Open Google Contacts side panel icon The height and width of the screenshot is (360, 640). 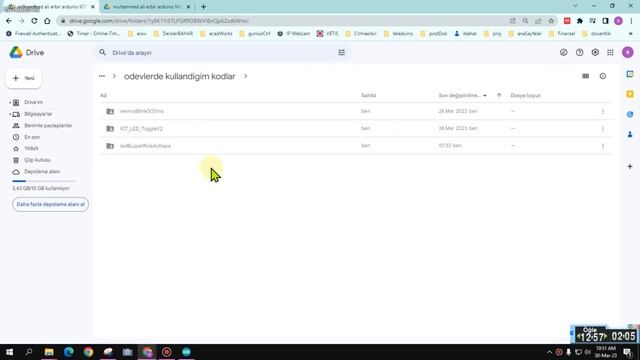pos(630,134)
